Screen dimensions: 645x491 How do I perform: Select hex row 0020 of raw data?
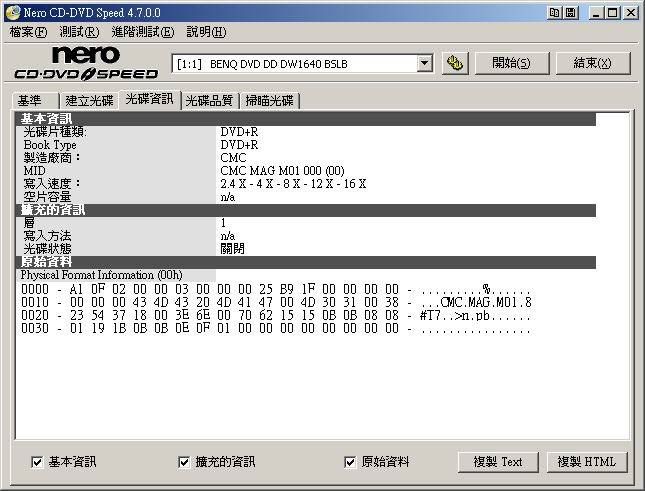(x=276, y=316)
